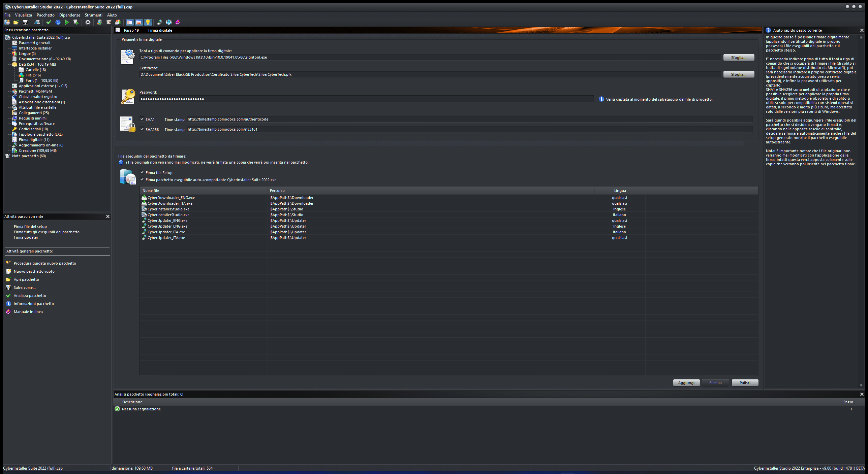Uncheck the SHA256 checkbox
The width and height of the screenshot is (868, 474).
[x=142, y=129]
